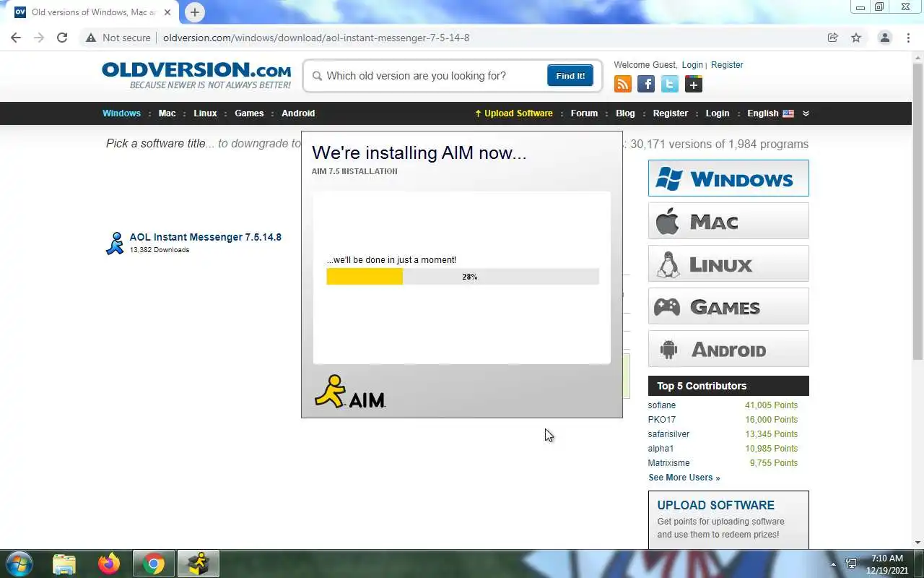Select Games in the navigation bar

point(249,113)
